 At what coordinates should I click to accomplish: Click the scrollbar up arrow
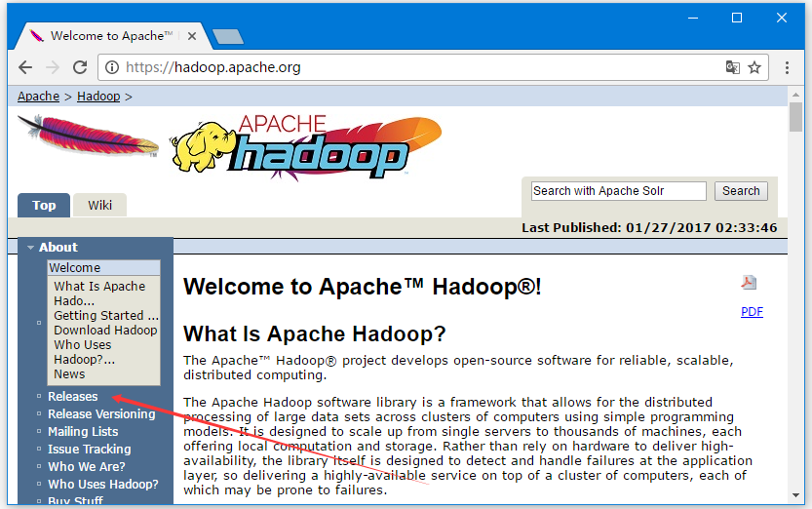(796, 96)
